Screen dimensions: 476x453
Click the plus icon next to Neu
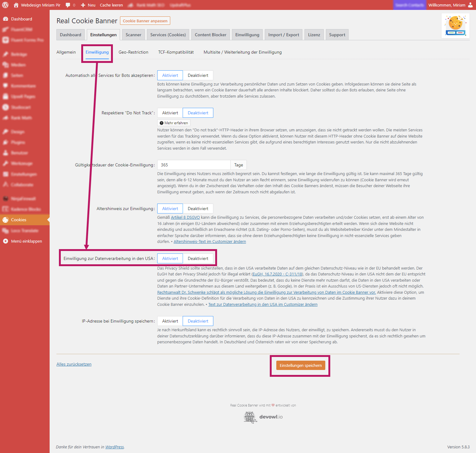pos(83,5)
